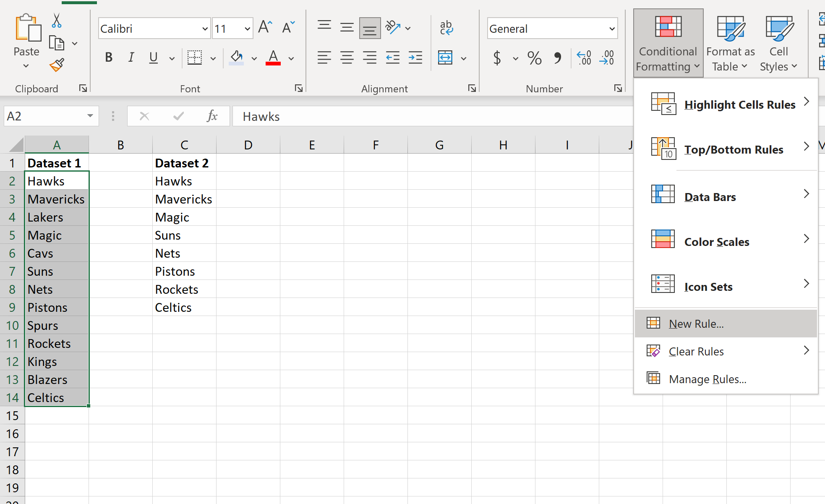Choose Manage Rules... menu item
This screenshot has width=825, height=504.
[x=726, y=379]
